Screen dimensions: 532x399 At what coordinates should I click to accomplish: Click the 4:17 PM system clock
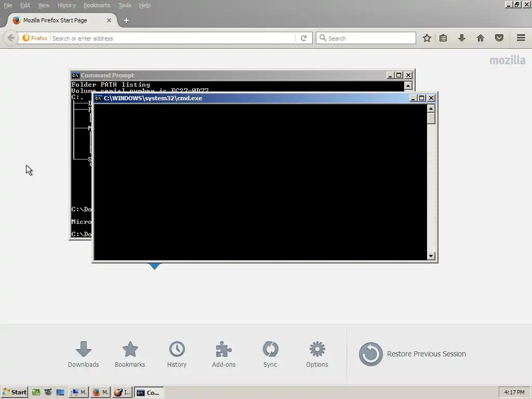click(x=514, y=392)
